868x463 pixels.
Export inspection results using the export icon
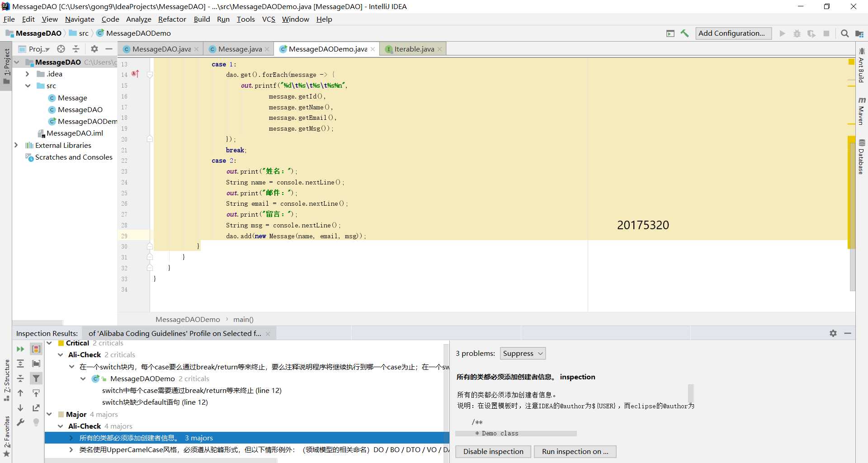coord(36,408)
